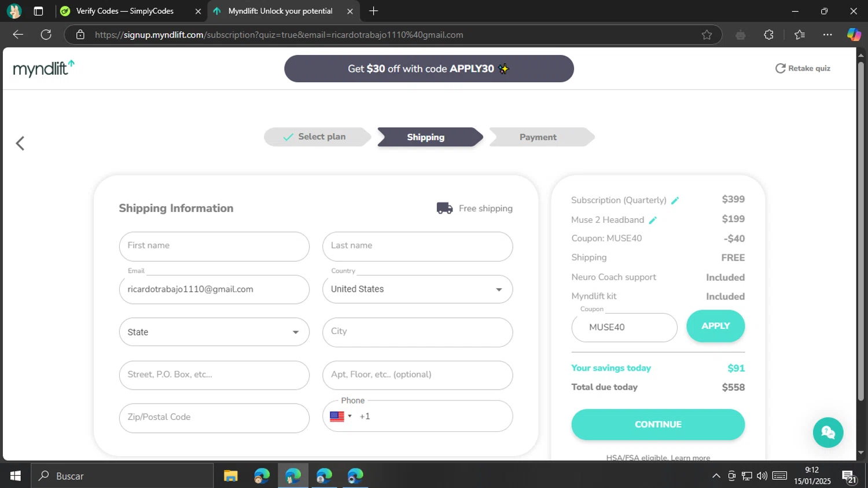This screenshot has width=868, height=488.
Task: Add page to favorites star icon
Action: (707, 35)
